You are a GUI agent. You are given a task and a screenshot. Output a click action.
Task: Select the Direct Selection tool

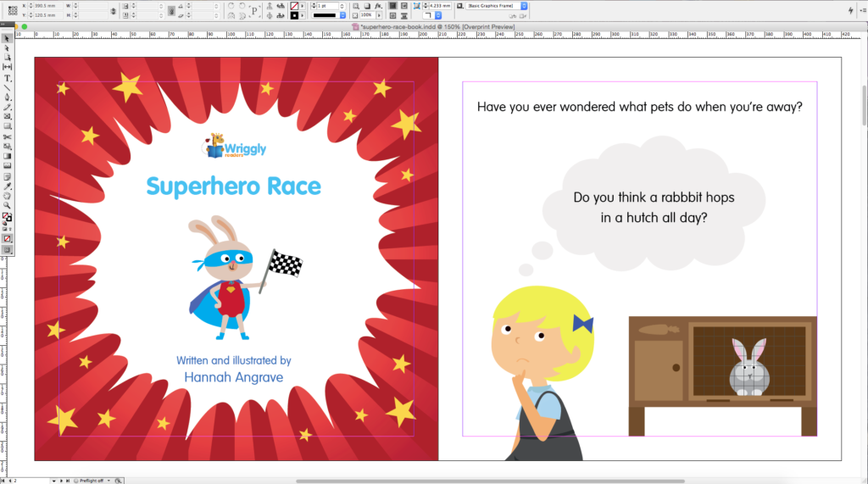click(7, 48)
